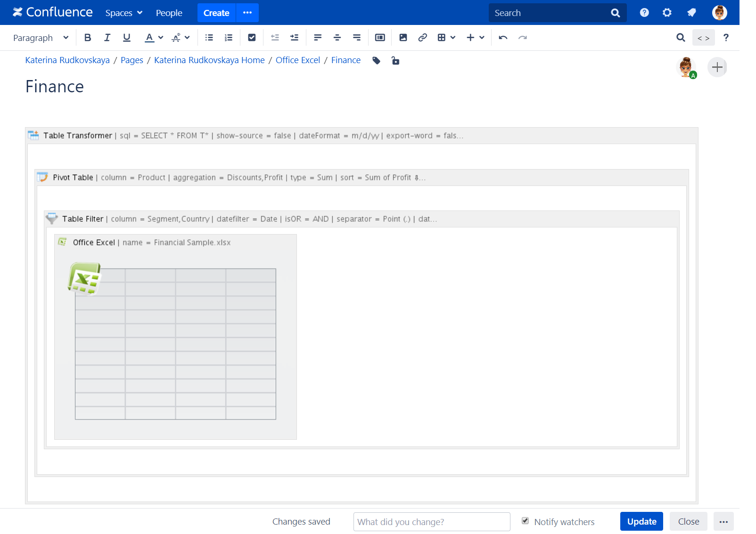This screenshot has width=756, height=534.
Task: Toggle the Notify watchers checkbox
Action: (x=525, y=521)
